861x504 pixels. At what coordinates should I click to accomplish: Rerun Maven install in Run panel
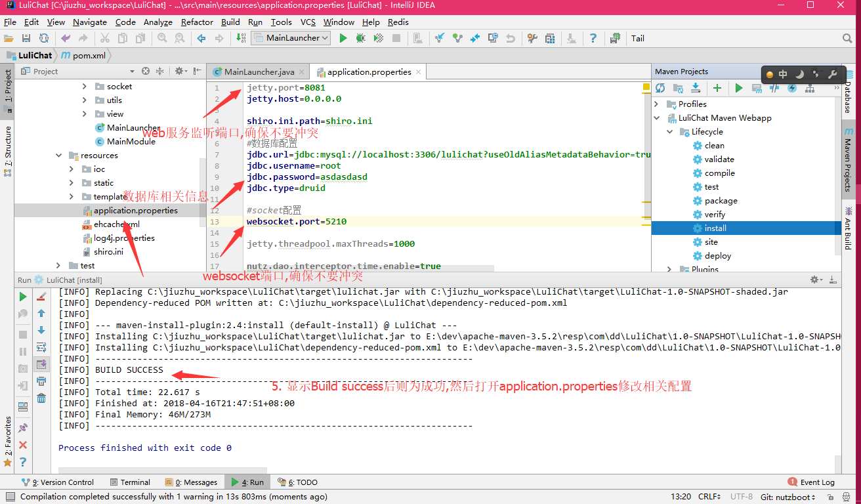[23, 297]
